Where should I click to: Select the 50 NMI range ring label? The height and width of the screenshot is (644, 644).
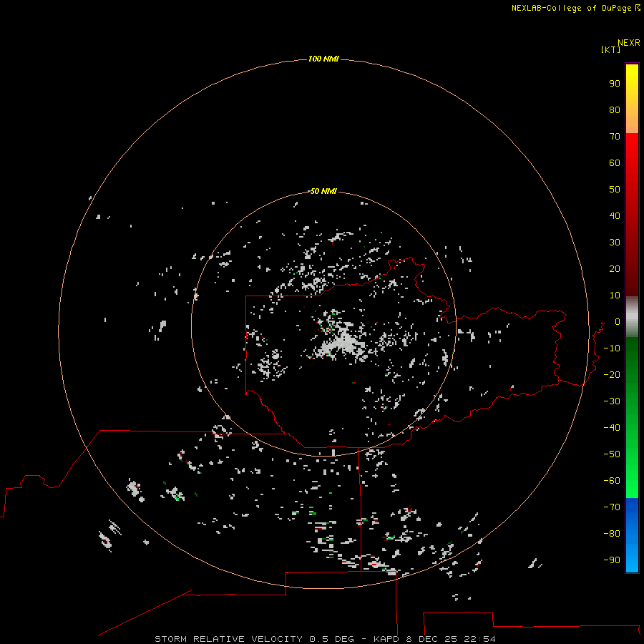click(x=323, y=191)
